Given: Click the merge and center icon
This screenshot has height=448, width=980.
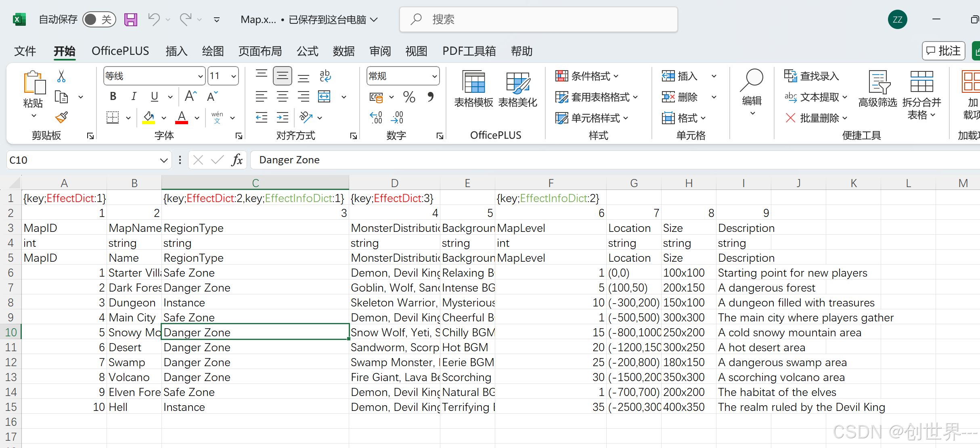Looking at the screenshot, I should tap(324, 97).
